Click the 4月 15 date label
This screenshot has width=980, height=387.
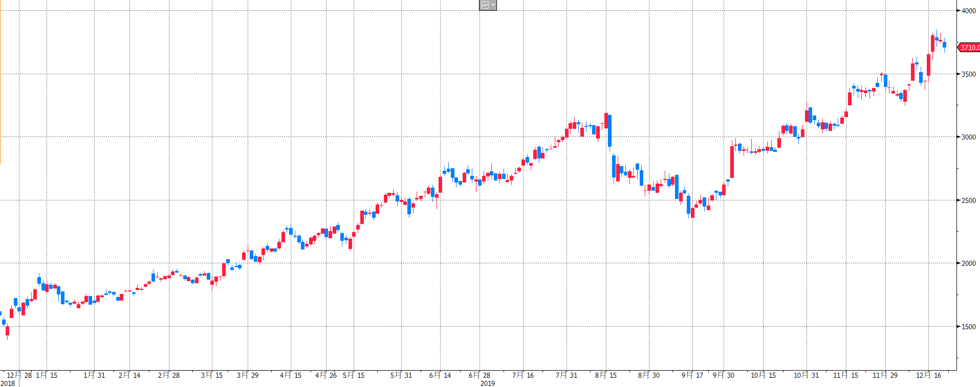click(291, 375)
